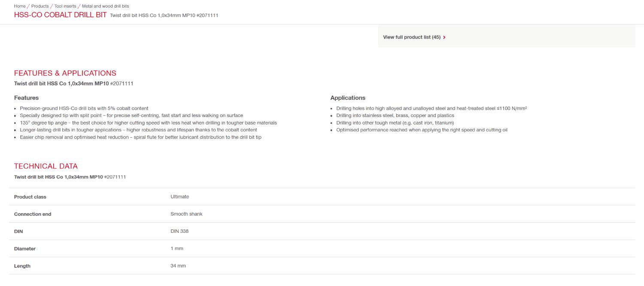644x286 pixels.
Task: Click the DIN 338 value
Action: pos(179,231)
